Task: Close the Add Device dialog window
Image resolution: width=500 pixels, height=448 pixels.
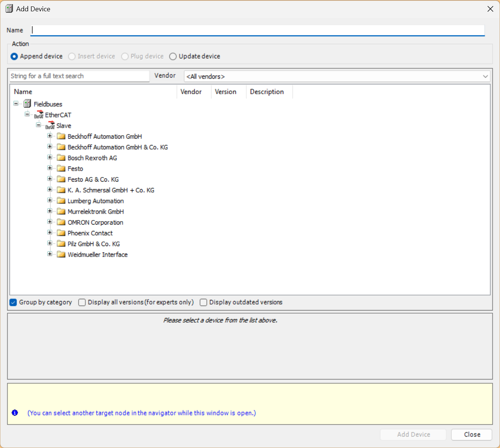Action: point(490,9)
